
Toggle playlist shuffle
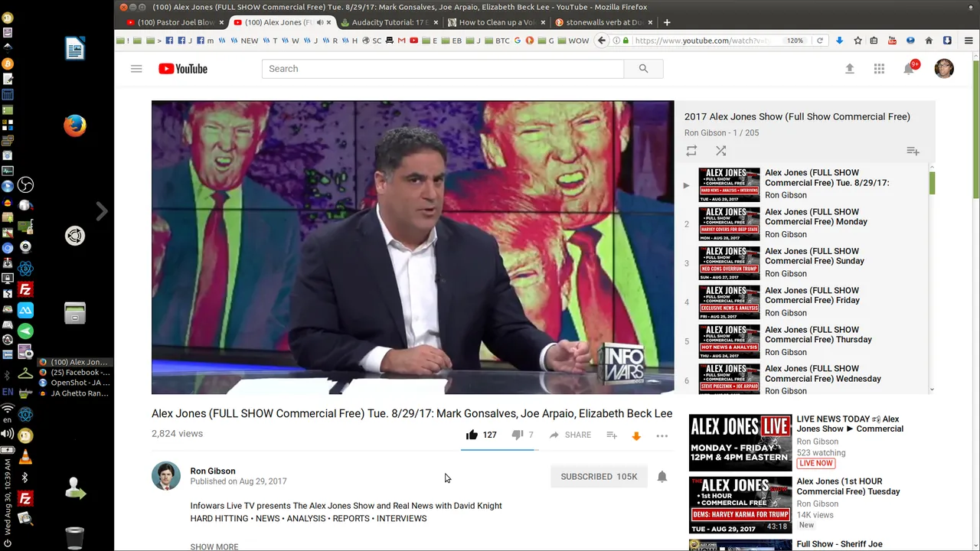(x=720, y=151)
